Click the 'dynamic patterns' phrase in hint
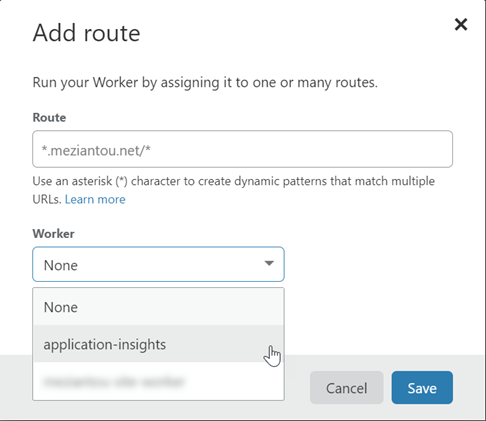Image resolution: width=486 pixels, height=421 pixels. pos(281,181)
